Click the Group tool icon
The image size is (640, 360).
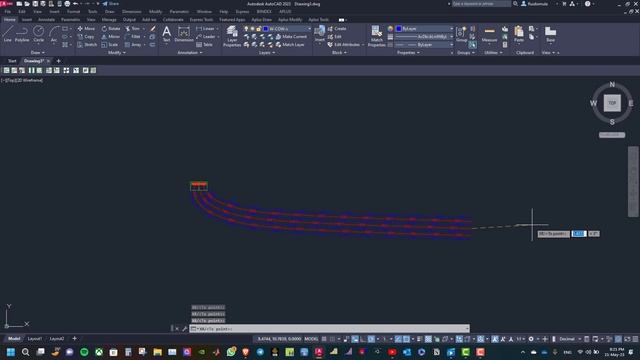(462, 34)
